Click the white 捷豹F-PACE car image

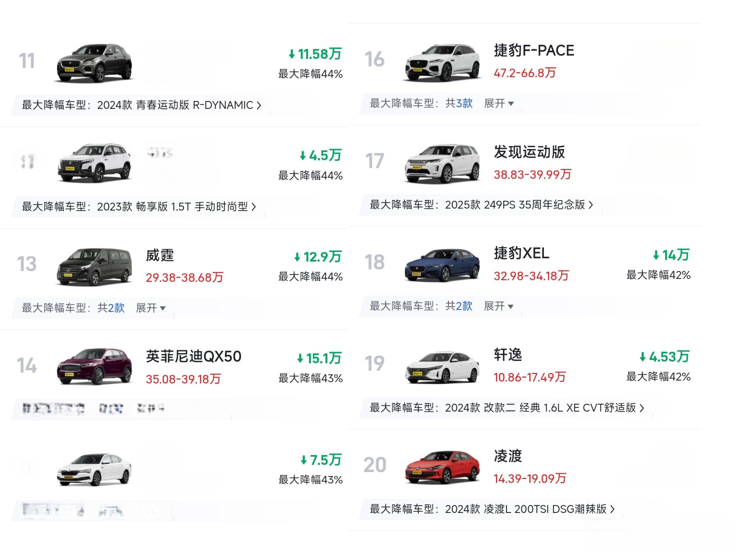click(x=442, y=62)
